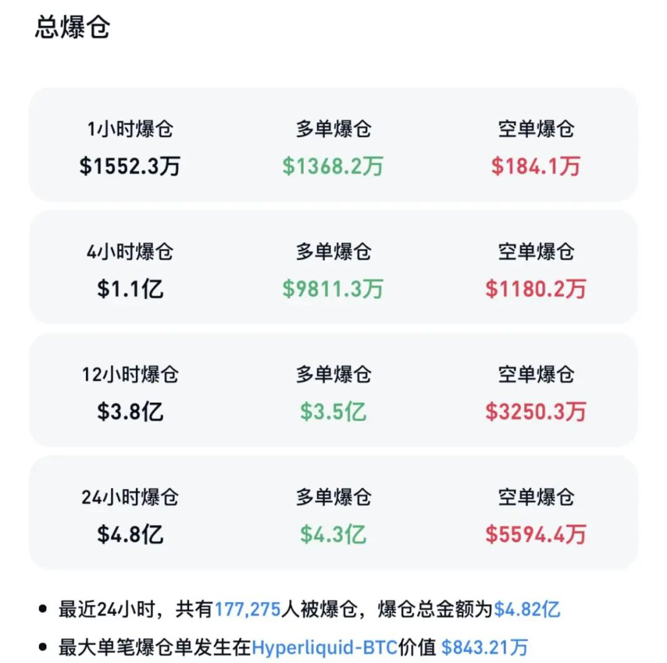Click the green $9811.3万 value
The height and width of the screenshot is (663, 667).
pos(333,289)
